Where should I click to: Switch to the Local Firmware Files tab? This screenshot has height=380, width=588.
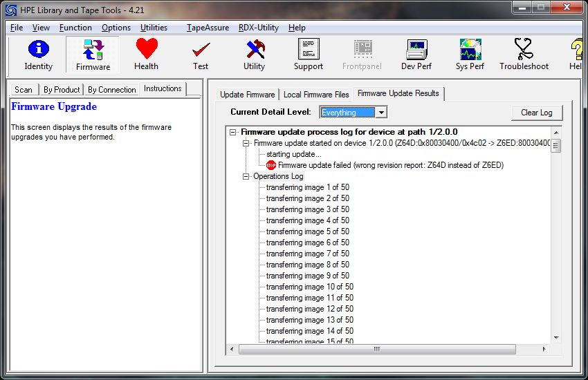[x=316, y=95]
